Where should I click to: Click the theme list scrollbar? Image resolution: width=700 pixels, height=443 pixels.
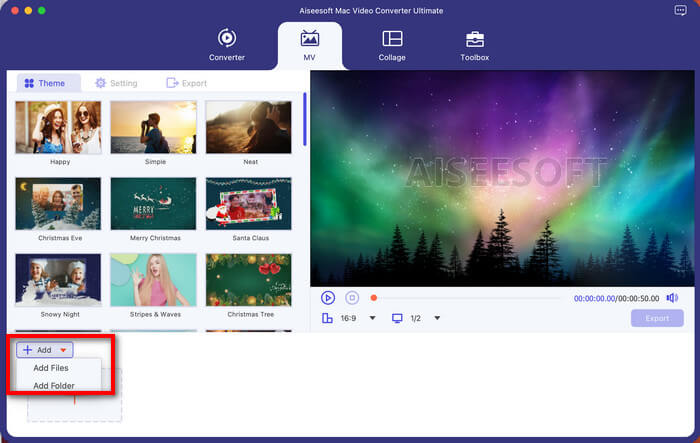click(305, 119)
